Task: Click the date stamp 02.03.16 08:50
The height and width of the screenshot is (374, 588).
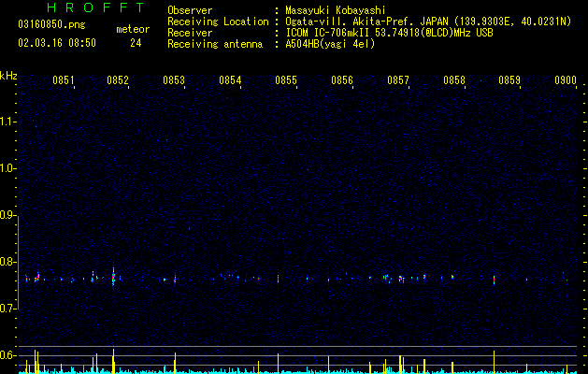Action: (57, 43)
